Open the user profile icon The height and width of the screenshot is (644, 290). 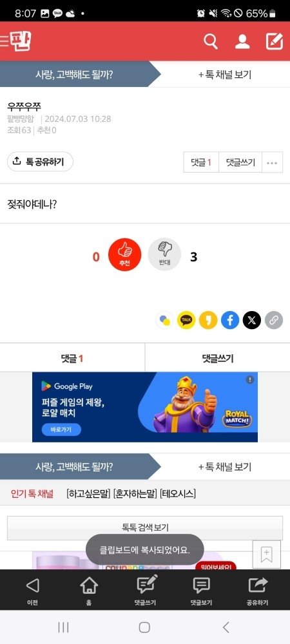click(x=242, y=41)
